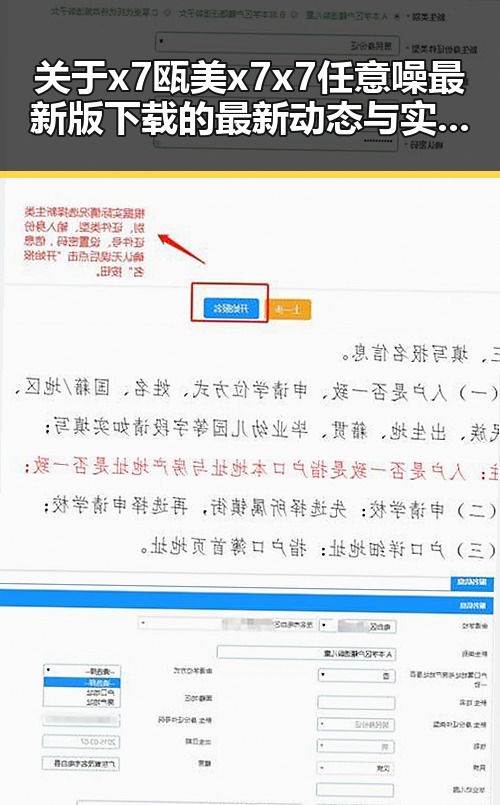Click the 确认密码 password field
The image size is (500, 805).
(x=276, y=142)
